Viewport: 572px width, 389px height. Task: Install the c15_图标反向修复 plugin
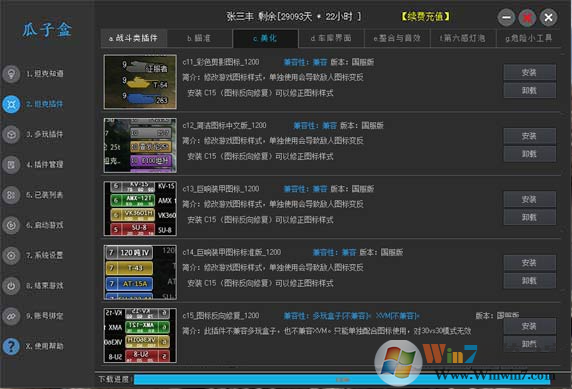coord(530,326)
